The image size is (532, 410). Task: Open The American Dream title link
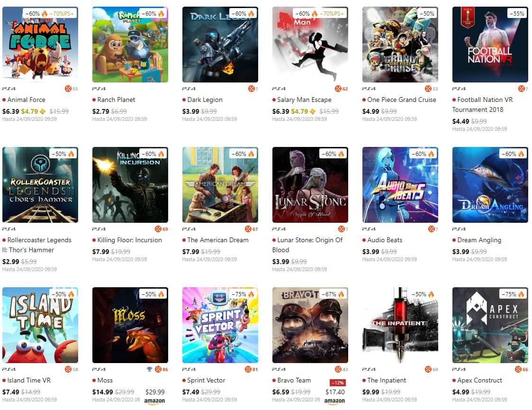(x=218, y=240)
